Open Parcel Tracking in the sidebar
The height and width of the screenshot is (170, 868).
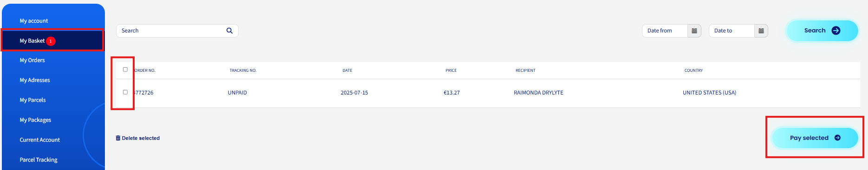tap(39, 160)
